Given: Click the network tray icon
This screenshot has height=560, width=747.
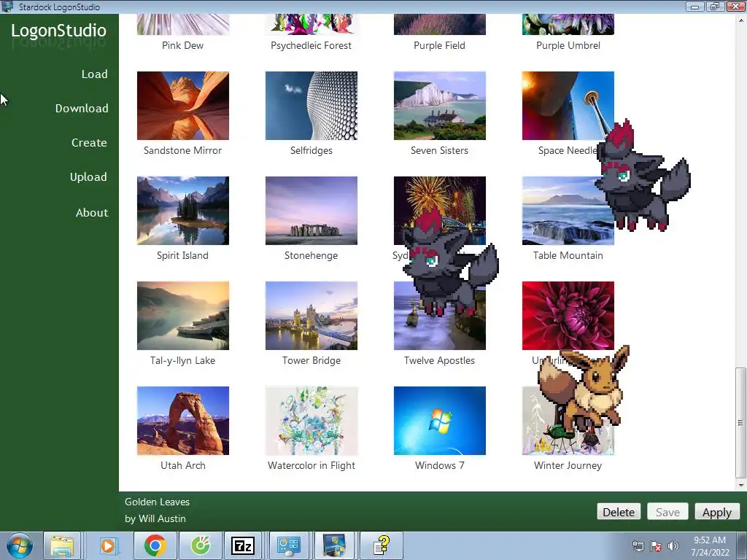Looking at the screenshot, I should (638, 546).
